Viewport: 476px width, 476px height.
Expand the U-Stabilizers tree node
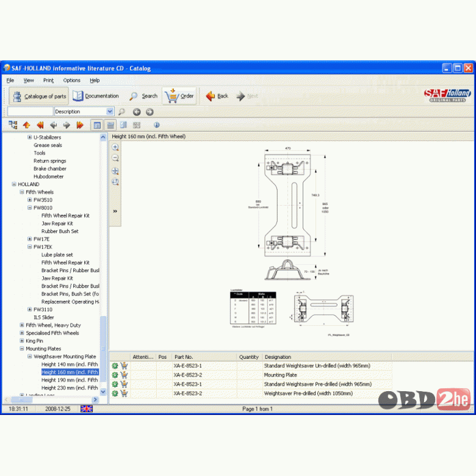point(29,137)
